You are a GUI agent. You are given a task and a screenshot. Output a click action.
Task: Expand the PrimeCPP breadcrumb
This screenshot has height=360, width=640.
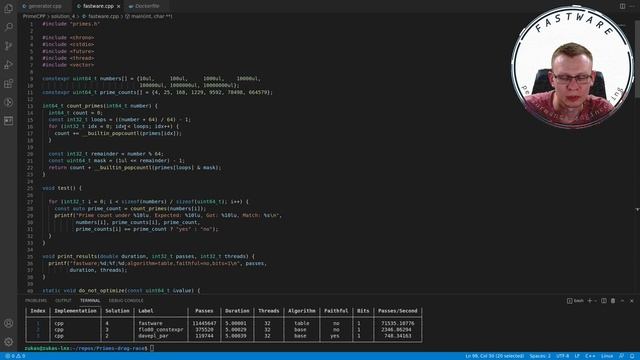click(x=34, y=16)
